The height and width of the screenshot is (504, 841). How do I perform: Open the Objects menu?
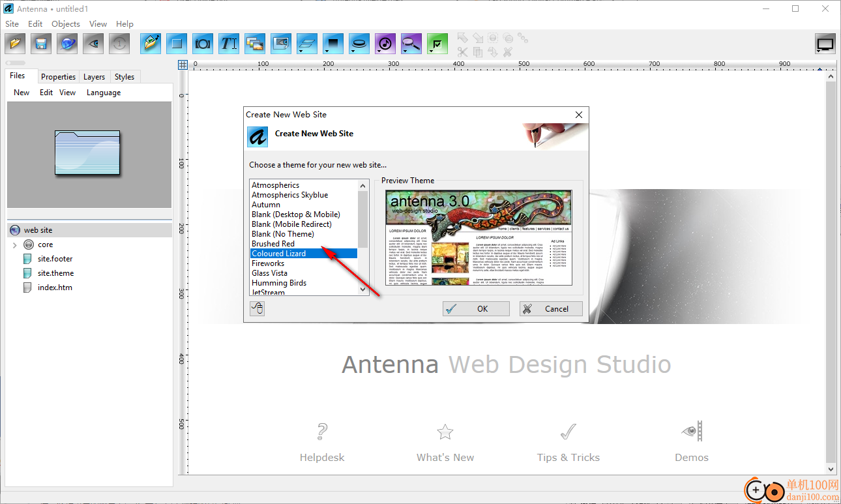click(x=66, y=24)
